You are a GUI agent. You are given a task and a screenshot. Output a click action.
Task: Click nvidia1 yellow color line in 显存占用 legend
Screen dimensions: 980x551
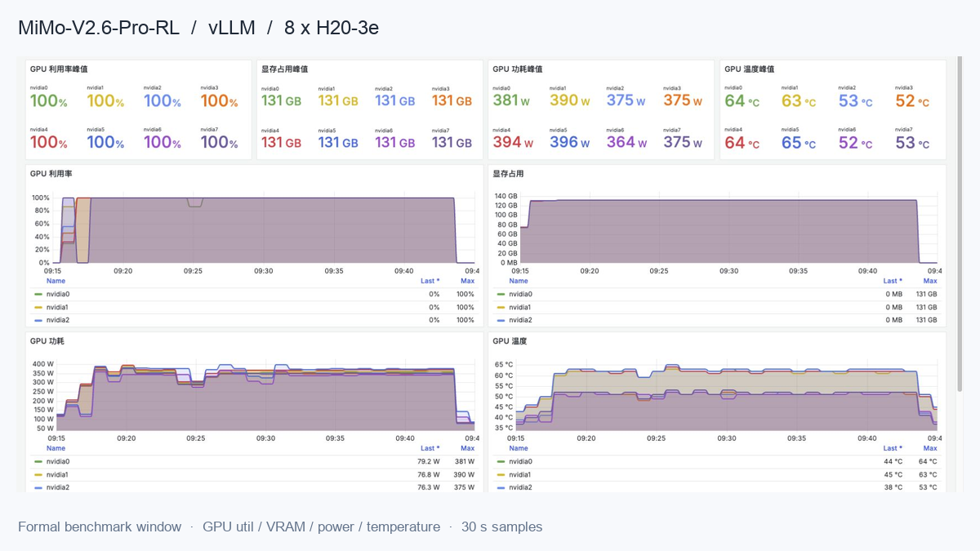pyautogui.click(x=501, y=307)
